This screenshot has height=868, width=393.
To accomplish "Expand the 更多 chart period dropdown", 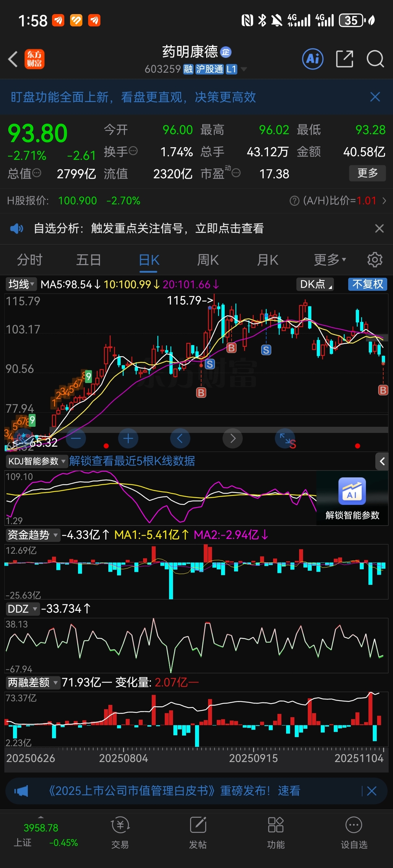I will pos(330,260).
